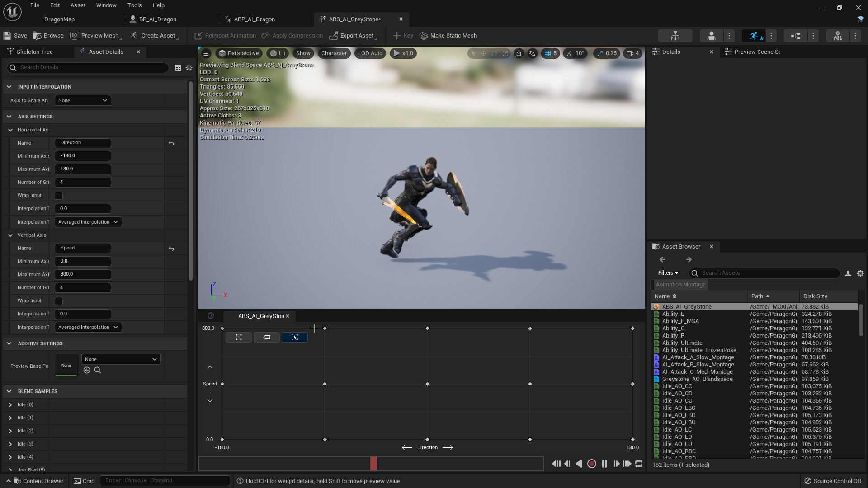868x488 pixels.
Task: Toggle Wrap Input for the Vertical Axis
Action: [59, 300]
